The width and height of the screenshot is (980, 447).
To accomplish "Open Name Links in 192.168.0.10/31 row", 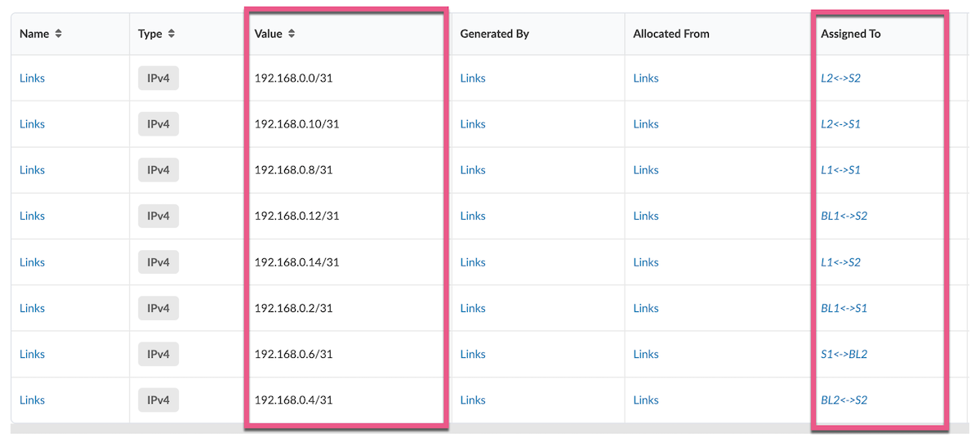I will pyautogui.click(x=32, y=124).
